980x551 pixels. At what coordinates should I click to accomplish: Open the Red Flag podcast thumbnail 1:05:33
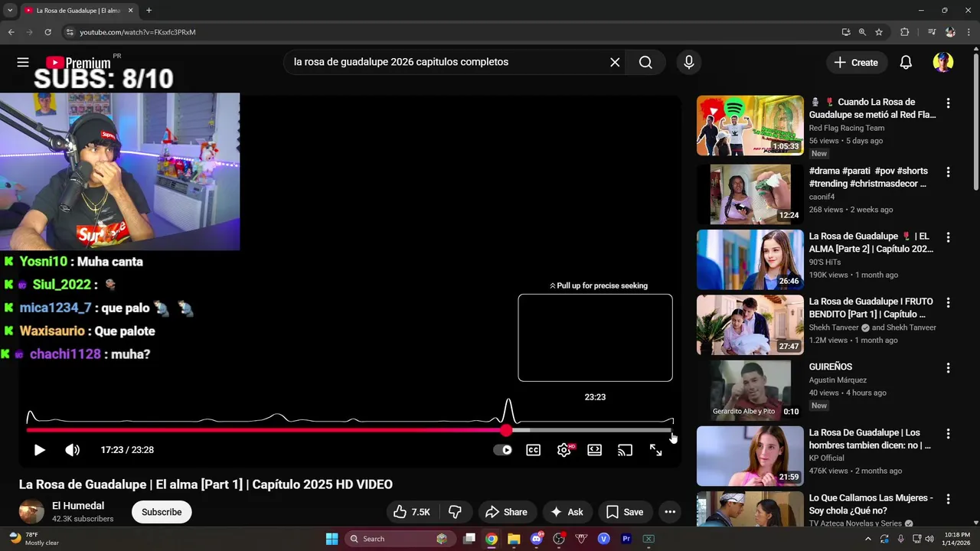tap(750, 126)
